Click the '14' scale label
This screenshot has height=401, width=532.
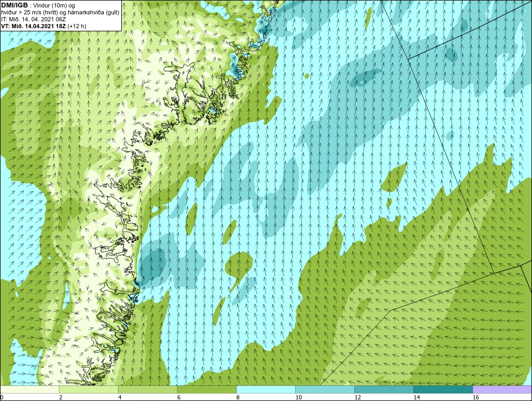pyautogui.click(x=417, y=397)
